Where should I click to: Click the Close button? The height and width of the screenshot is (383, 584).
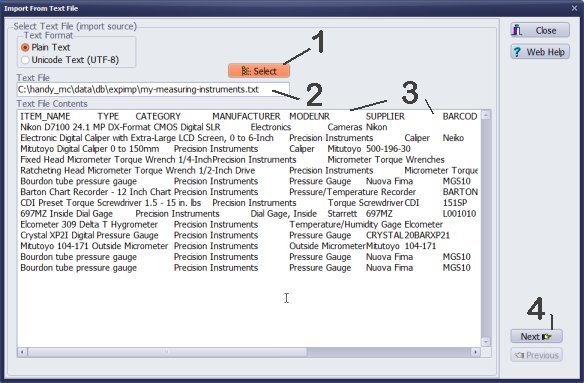(x=540, y=30)
